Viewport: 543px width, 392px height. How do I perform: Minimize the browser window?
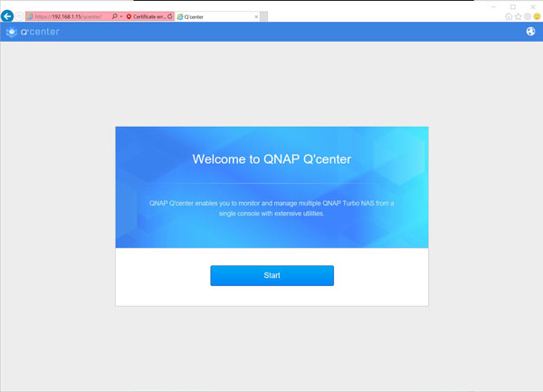coord(493,6)
